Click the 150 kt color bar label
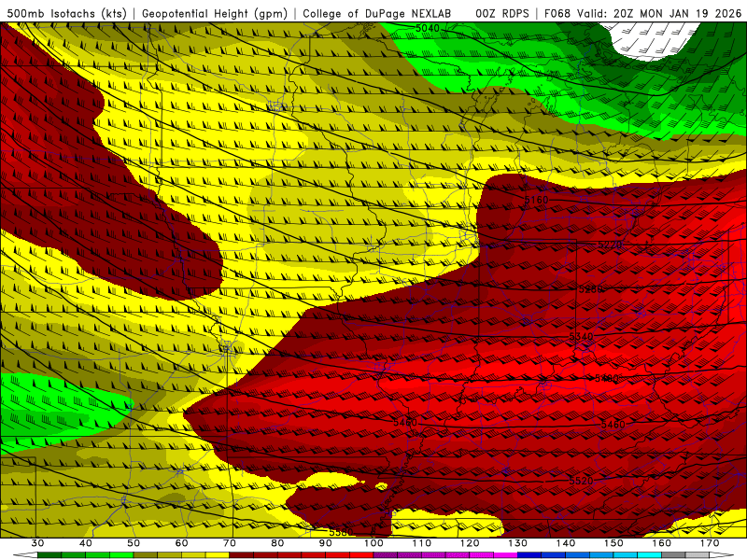 coord(613,543)
